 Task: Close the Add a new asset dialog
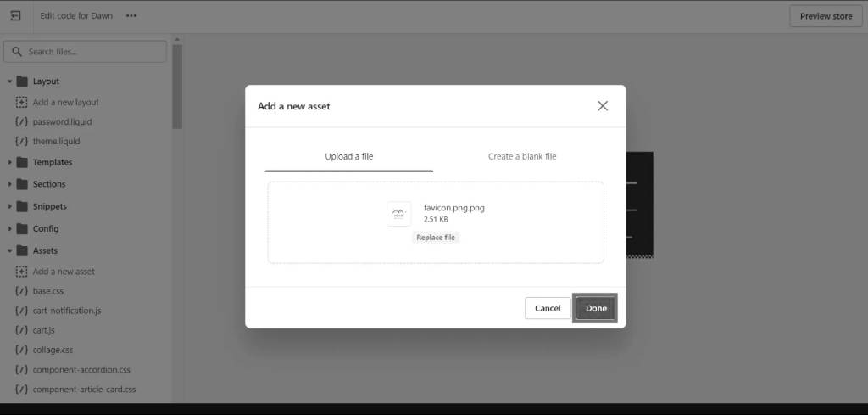(603, 106)
